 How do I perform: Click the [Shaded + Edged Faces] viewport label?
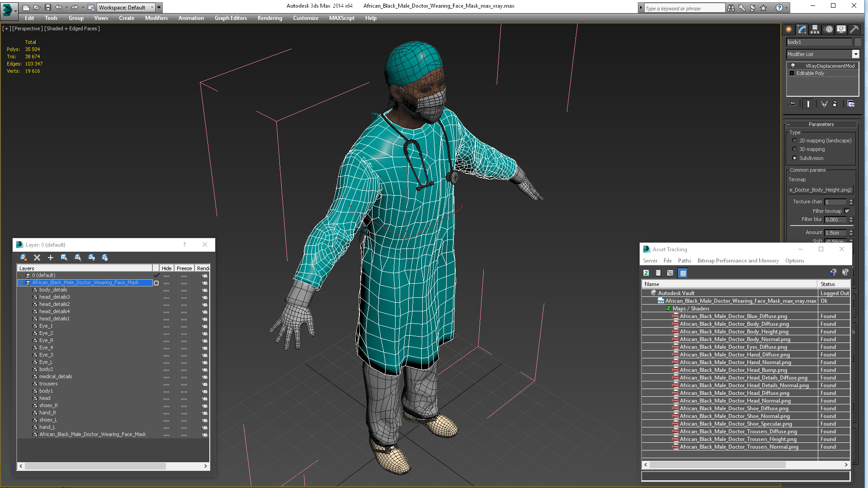coord(72,28)
